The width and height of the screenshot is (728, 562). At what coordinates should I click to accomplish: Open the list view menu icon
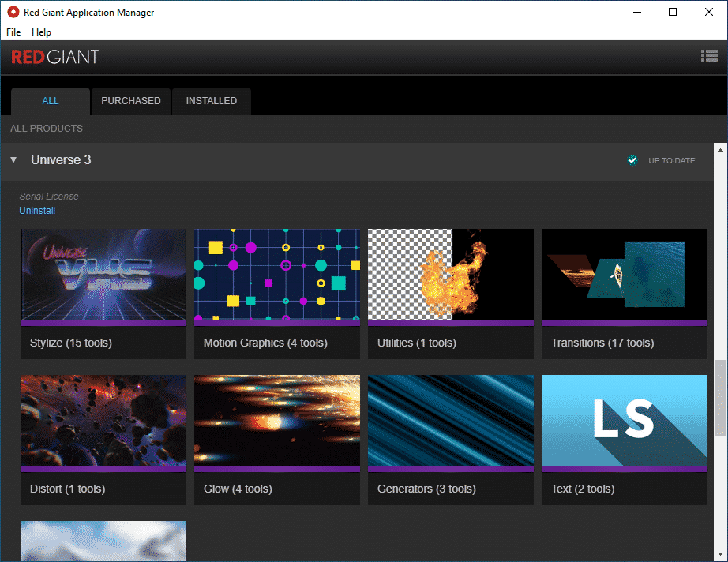coord(709,56)
